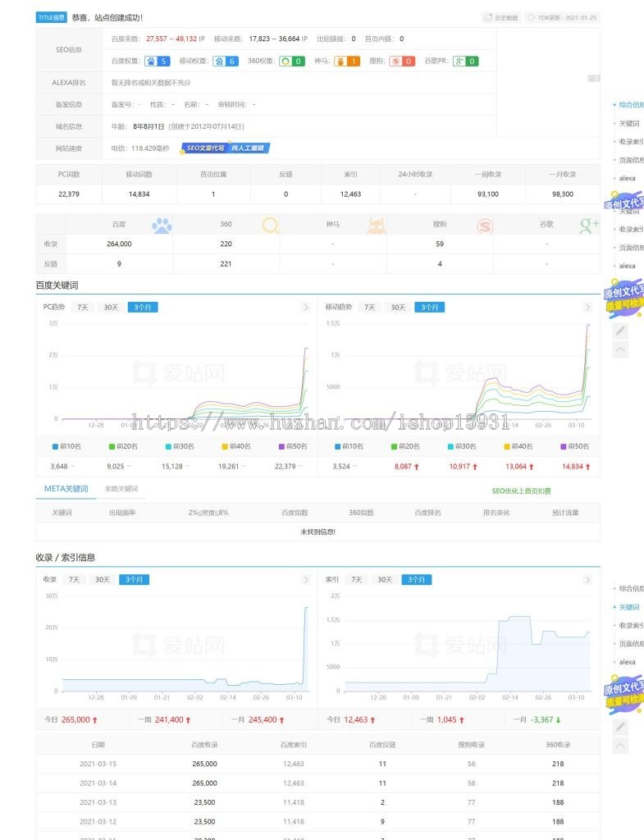Image resolution: width=644 pixels, height=840 pixels.
Task: Click the 搜狗 S icon in engine table
Action: click(484, 226)
